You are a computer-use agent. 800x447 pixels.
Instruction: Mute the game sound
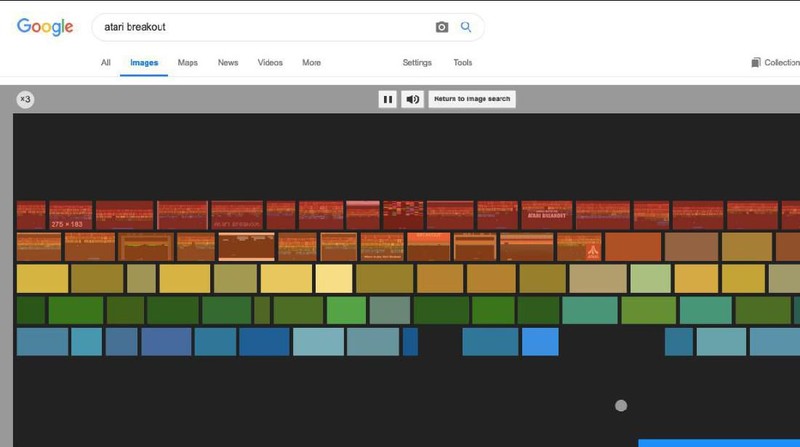click(412, 99)
